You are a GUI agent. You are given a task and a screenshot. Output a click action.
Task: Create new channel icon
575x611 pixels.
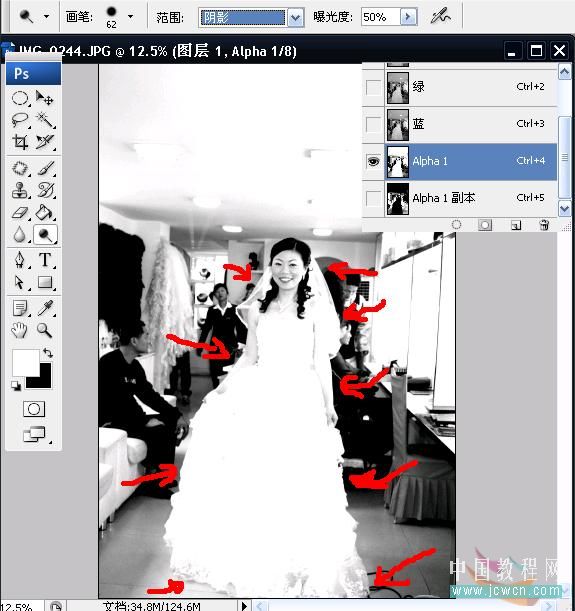click(x=516, y=225)
